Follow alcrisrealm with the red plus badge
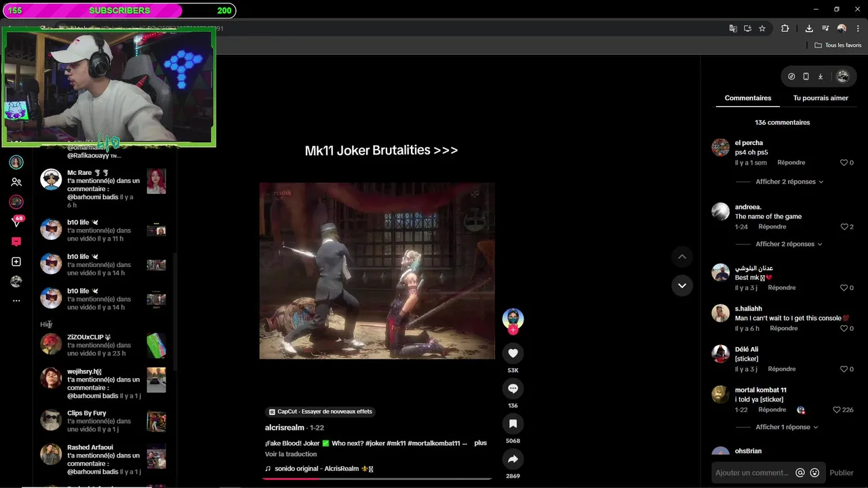868x488 pixels. [x=513, y=330]
